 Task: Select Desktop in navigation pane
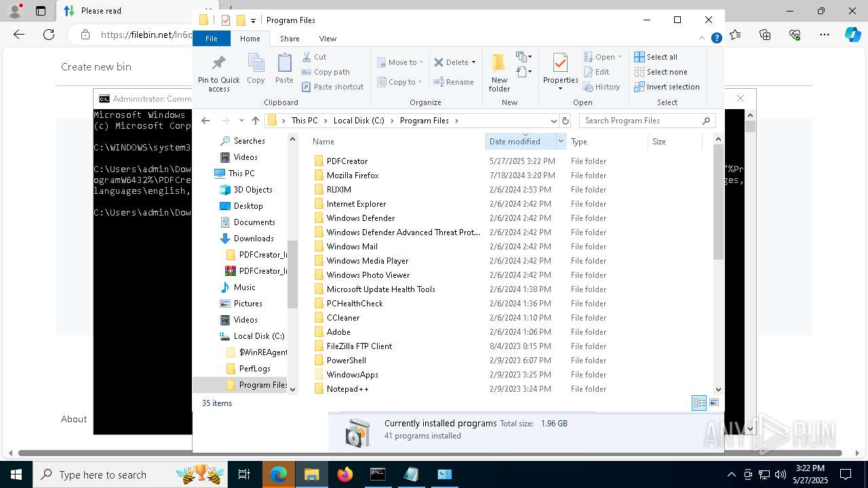(248, 206)
